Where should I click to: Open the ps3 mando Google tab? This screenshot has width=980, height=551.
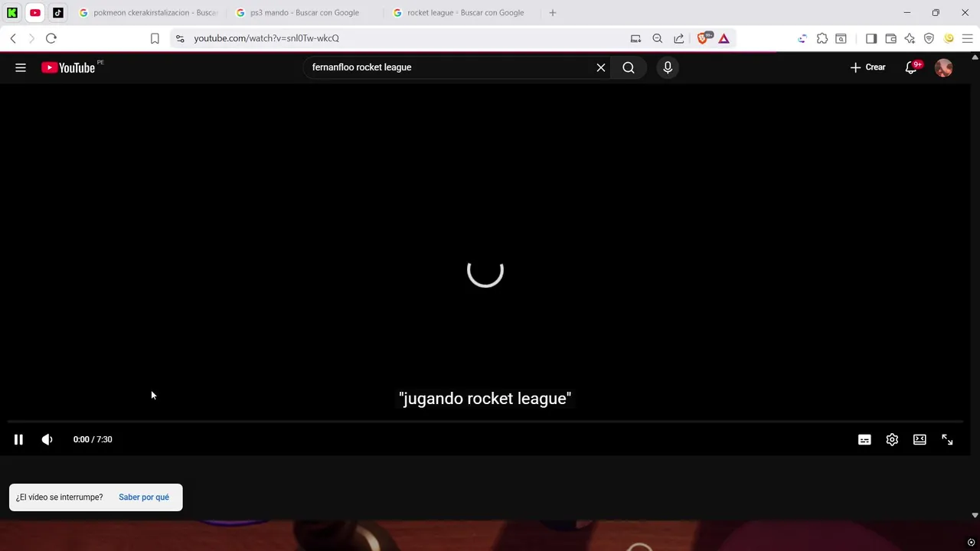coord(305,12)
